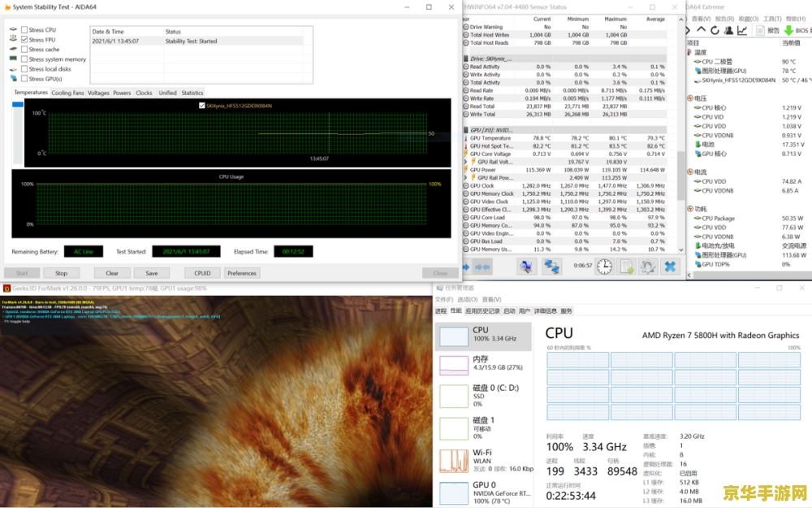Image resolution: width=812 pixels, height=508 pixels.
Task: Open HWiNFO sensor settings gear icon
Action: point(647,267)
